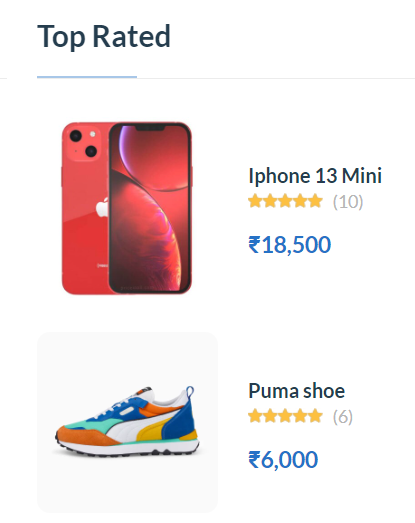Click third star of Iphone 13 Mini rating
The height and width of the screenshot is (523, 415).
(285, 201)
